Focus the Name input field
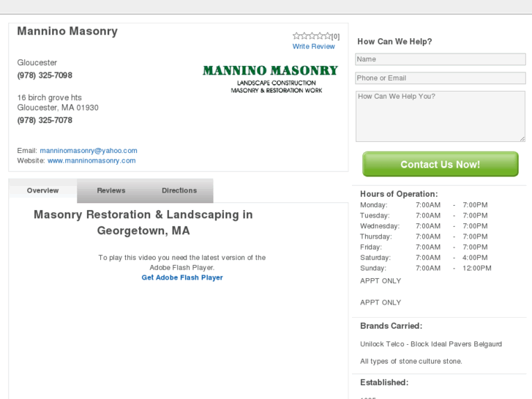The height and width of the screenshot is (399, 532). point(440,59)
